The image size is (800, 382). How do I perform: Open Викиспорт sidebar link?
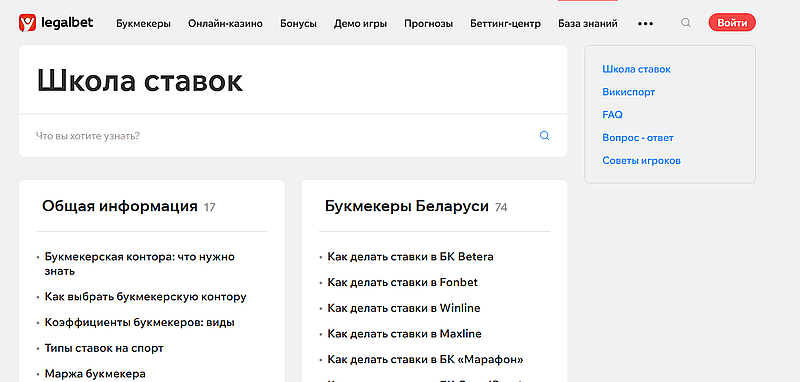(629, 92)
